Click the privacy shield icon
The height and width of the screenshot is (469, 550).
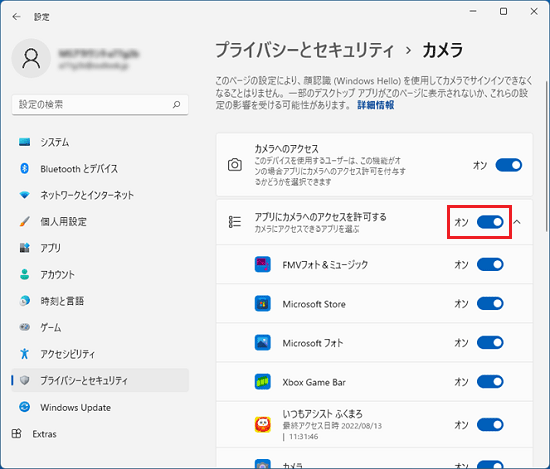click(x=24, y=380)
